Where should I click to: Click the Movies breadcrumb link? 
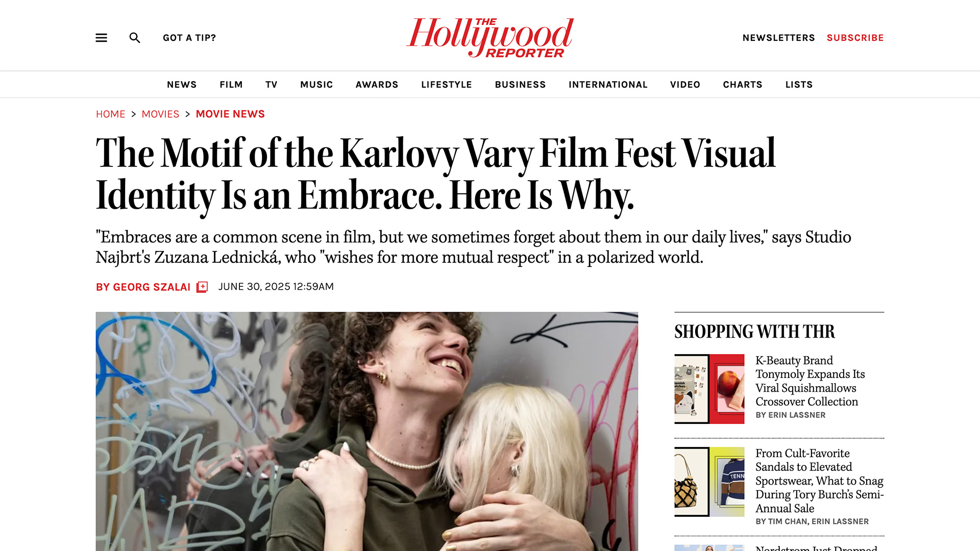point(160,114)
